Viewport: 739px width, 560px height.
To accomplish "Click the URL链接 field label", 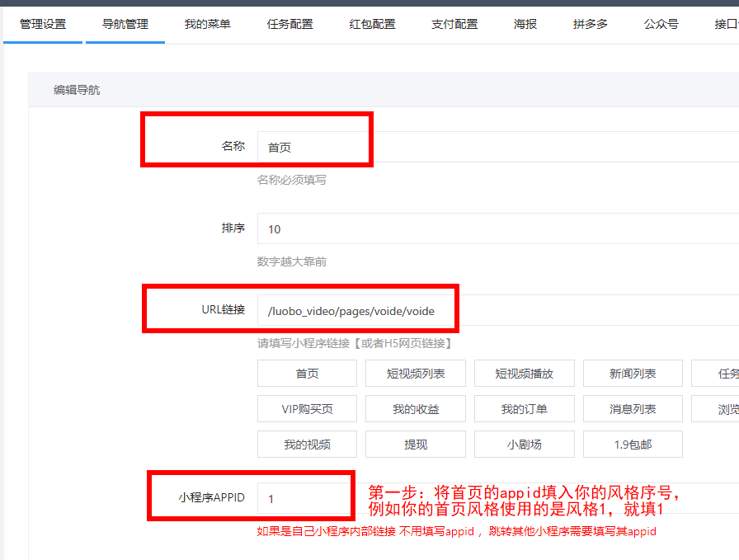I will pos(224,310).
